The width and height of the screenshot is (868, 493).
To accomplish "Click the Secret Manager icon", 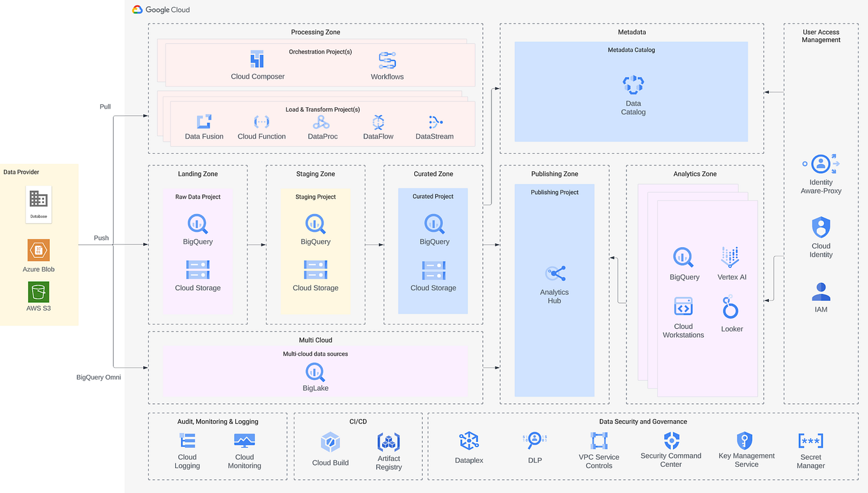I will (810, 439).
